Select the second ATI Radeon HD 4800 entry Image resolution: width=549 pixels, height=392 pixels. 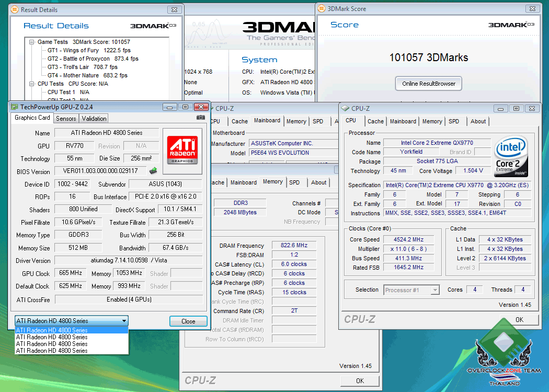72,337
